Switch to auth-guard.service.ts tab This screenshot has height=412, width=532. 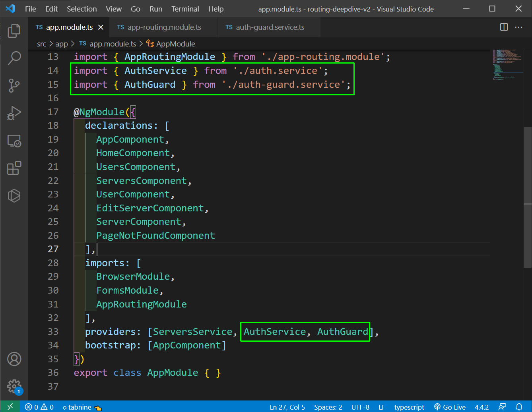pyautogui.click(x=270, y=27)
